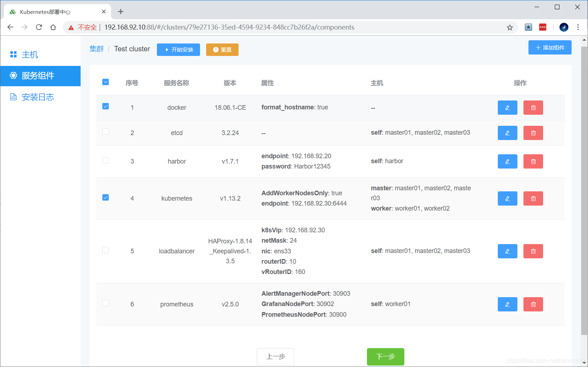Open the browser home page
This screenshot has width=588, height=367.
[53, 27]
